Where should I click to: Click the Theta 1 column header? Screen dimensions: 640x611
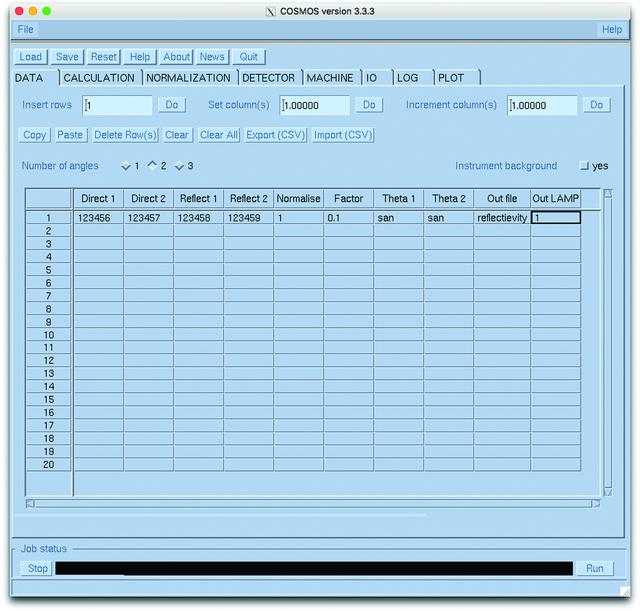(399, 199)
